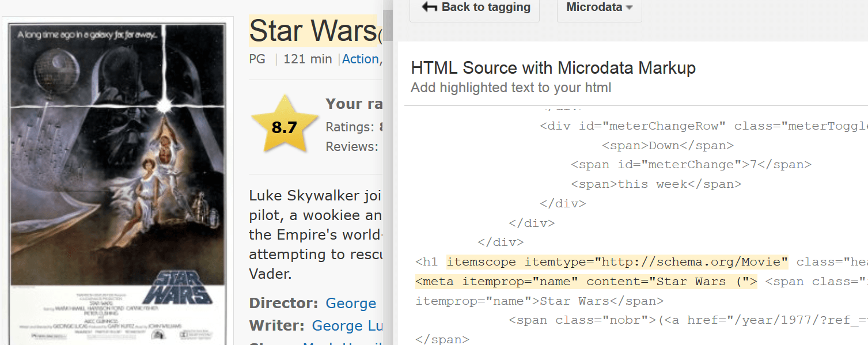Click the Reviews label
The height and width of the screenshot is (345, 868).
[351, 146]
